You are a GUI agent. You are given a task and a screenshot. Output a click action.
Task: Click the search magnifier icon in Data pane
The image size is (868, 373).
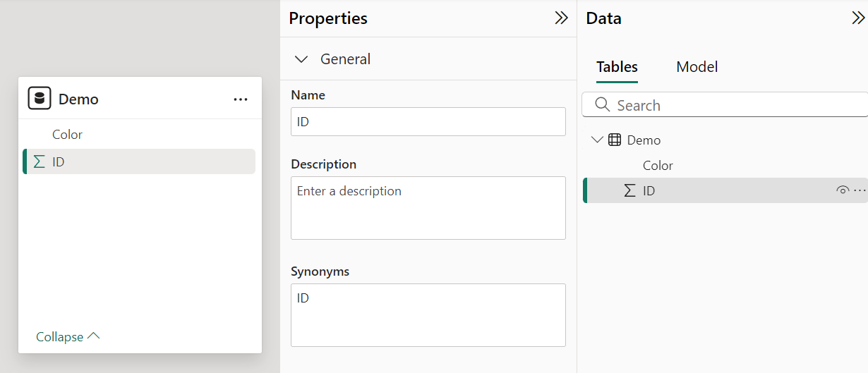[x=602, y=105]
